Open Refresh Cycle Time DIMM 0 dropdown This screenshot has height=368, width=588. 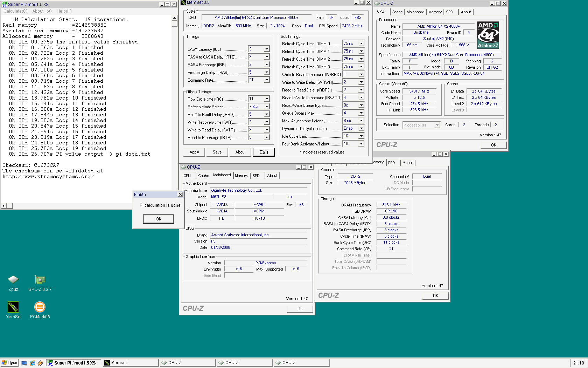click(361, 43)
